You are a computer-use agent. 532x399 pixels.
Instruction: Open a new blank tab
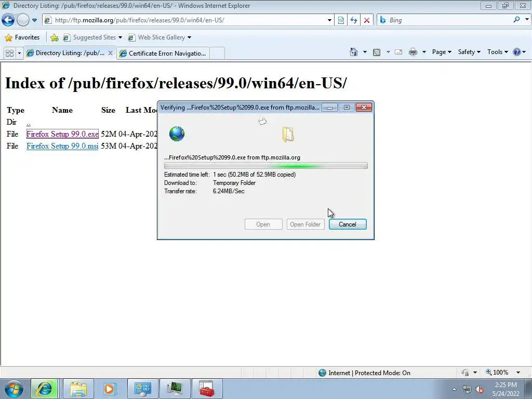(217, 54)
